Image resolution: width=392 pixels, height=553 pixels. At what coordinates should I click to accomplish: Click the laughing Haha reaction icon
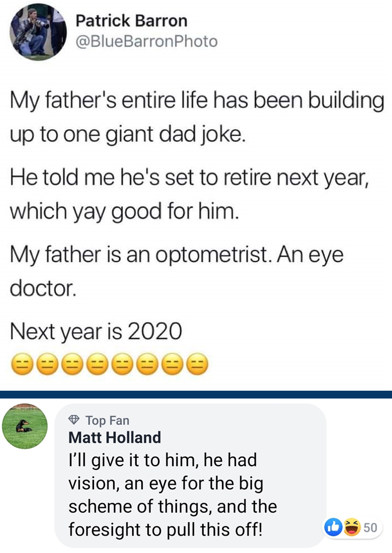click(x=352, y=527)
